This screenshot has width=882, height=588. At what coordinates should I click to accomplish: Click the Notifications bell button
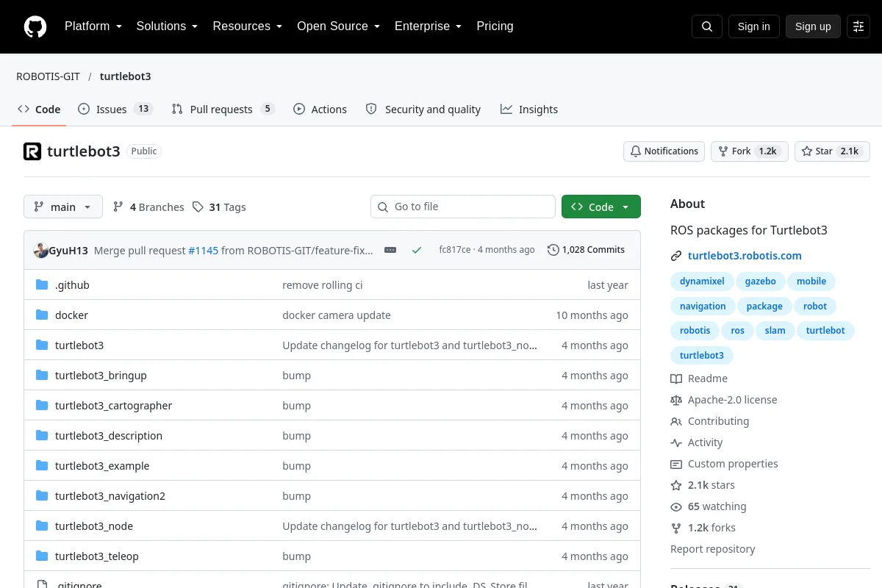click(x=664, y=151)
